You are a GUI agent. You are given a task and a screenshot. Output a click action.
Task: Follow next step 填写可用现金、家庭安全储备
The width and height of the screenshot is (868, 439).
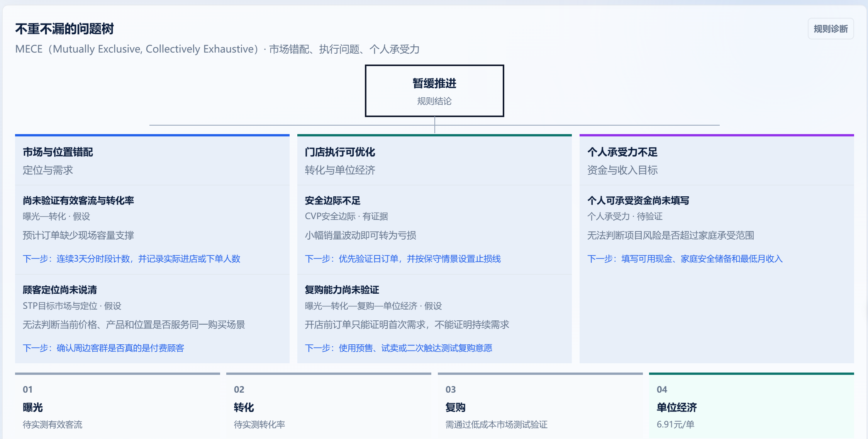pyautogui.click(x=685, y=259)
